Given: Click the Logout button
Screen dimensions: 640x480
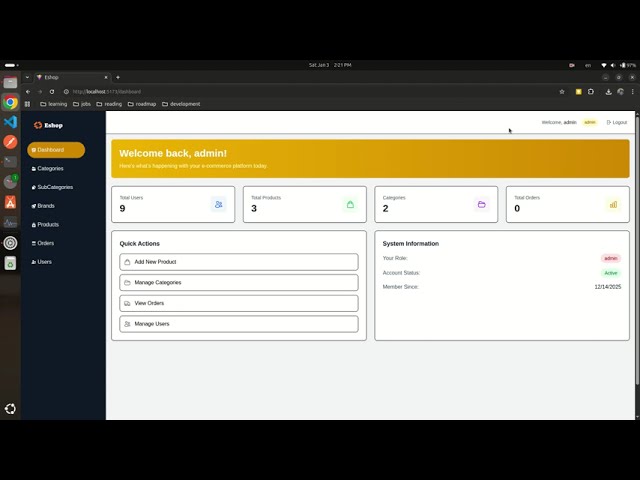Looking at the screenshot, I should [x=617, y=122].
